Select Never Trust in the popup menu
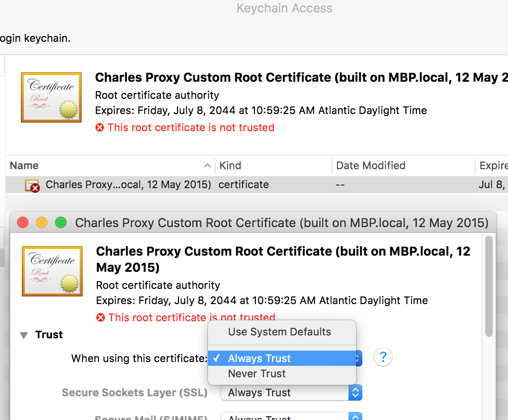 pyautogui.click(x=282, y=373)
